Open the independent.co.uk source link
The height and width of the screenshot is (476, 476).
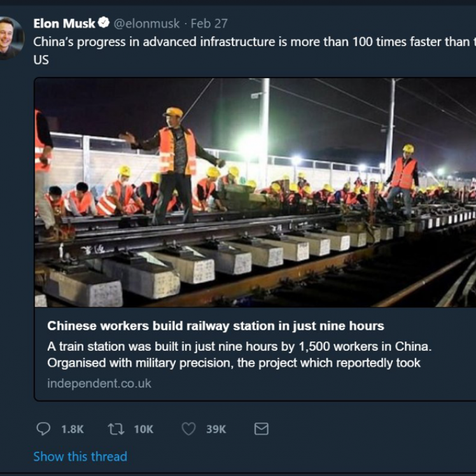(99, 384)
